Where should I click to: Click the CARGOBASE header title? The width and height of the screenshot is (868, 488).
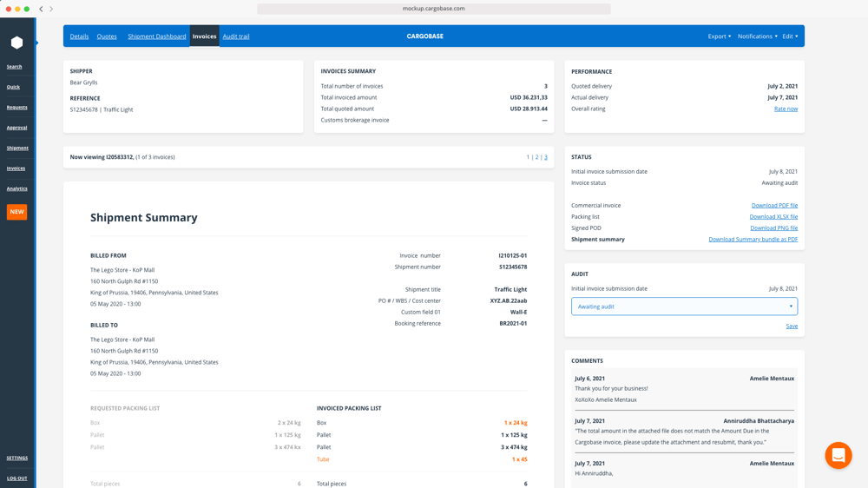[425, 36]
